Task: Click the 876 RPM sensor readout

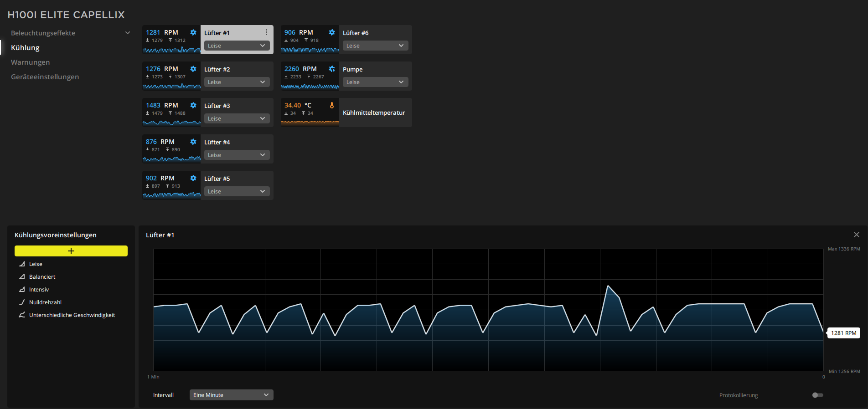Action: 160,142
